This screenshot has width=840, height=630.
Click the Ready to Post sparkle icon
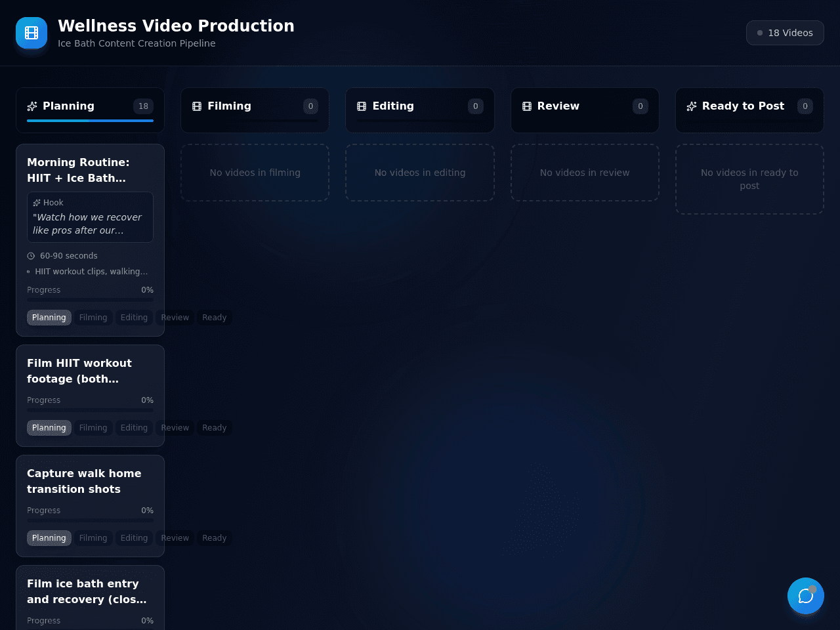692,106
